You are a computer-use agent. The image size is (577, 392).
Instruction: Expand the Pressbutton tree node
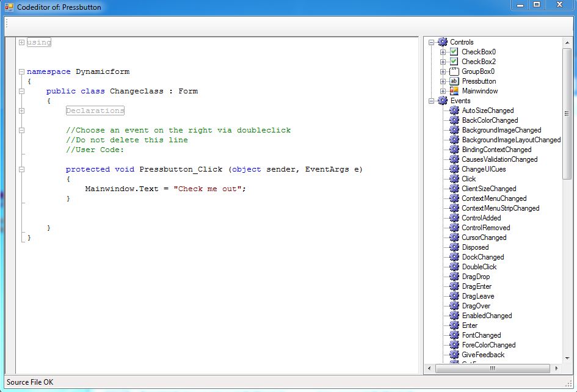click(x=443, y=81)
